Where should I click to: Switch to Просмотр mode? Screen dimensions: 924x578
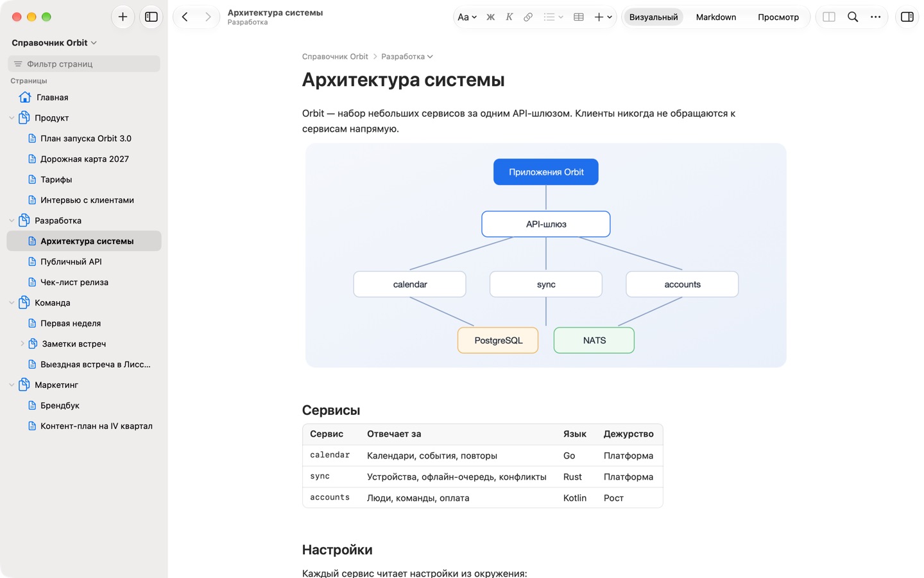pyautogui.click(x=778, y=17)
